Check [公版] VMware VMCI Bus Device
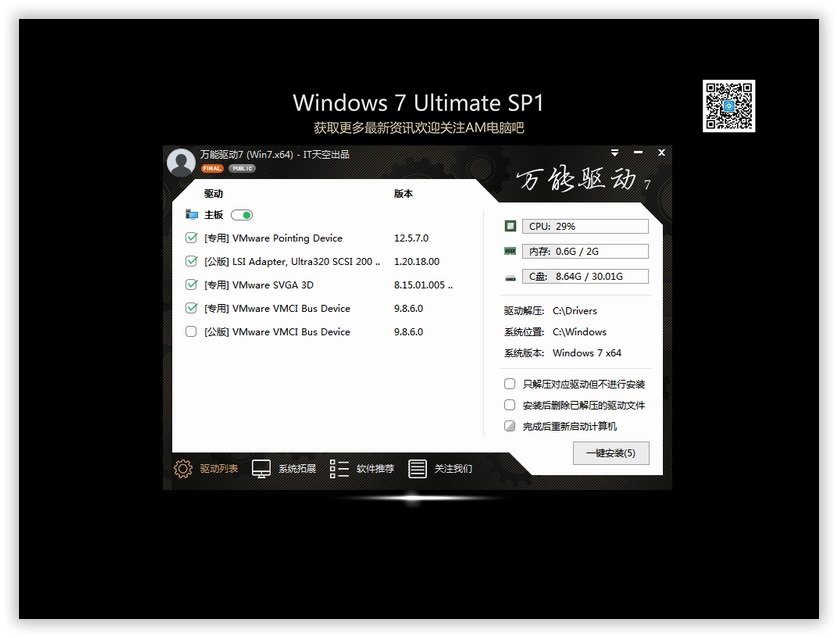 tap(191, 332)
